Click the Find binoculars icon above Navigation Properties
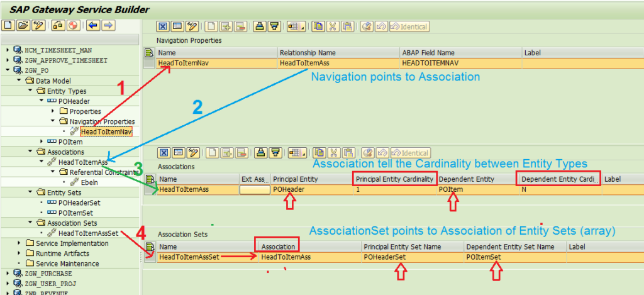The width and height of the screenshot is (644, 295). 259,26
